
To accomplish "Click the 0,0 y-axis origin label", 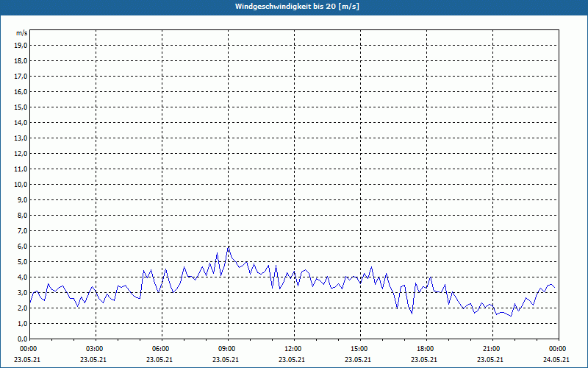I will click(23, 339).
